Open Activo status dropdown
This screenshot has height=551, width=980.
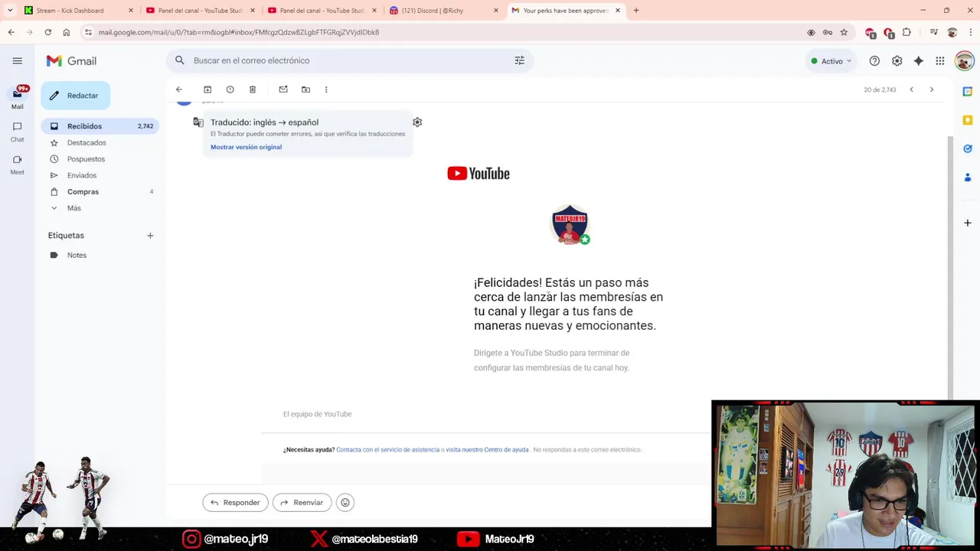[x=831, y=61]
